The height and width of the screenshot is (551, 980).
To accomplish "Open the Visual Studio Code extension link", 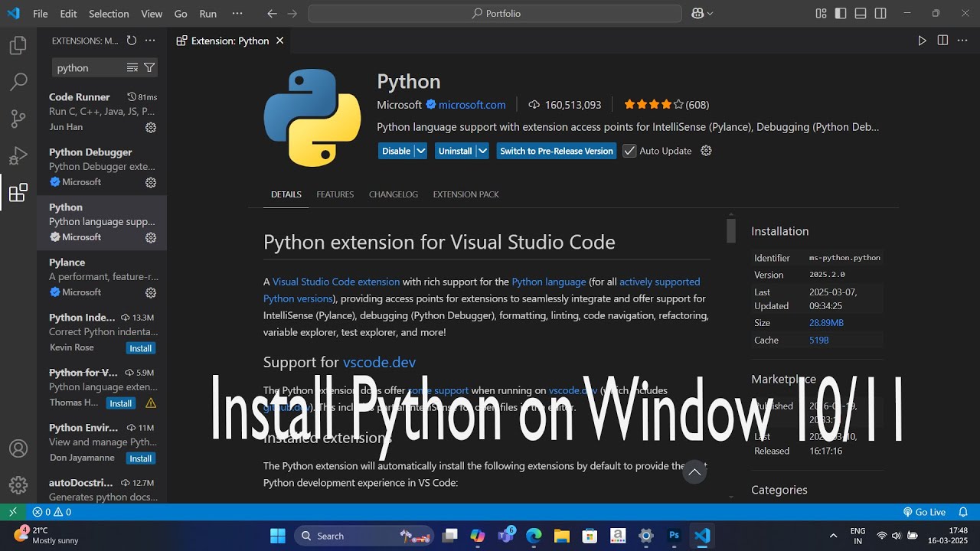I will point(336,282).
